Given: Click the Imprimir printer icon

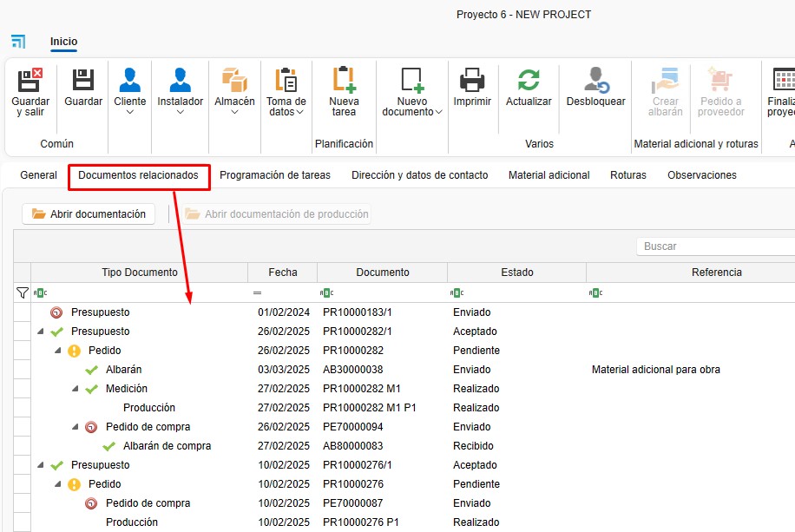Looking at the screenshot, I should [472, 80].
